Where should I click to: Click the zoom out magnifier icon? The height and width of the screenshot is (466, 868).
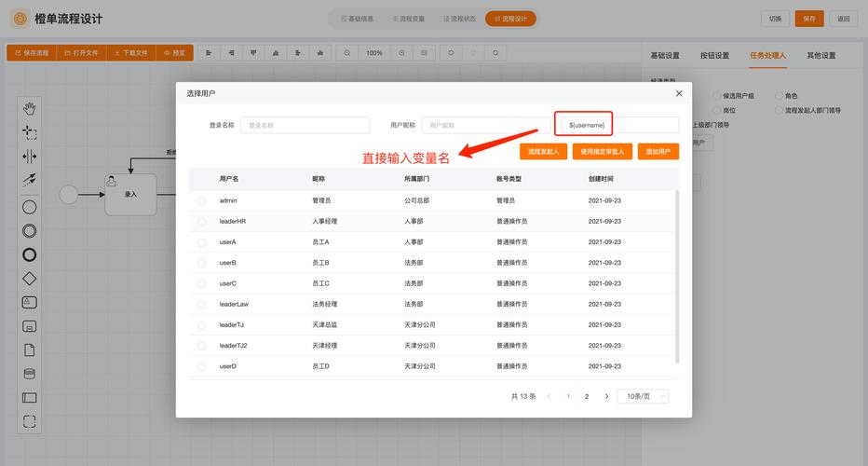tap(347, 53)
